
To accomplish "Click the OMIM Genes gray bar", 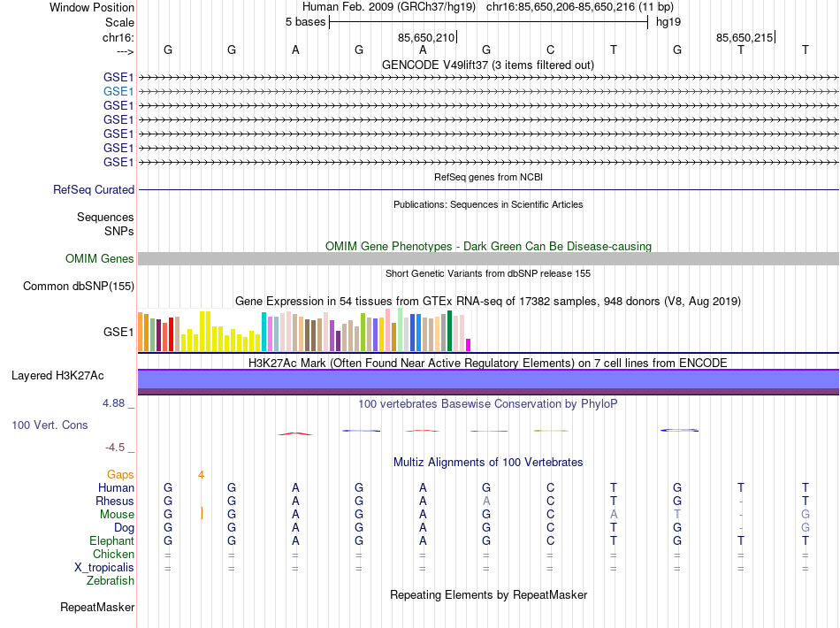I will 488,259.
